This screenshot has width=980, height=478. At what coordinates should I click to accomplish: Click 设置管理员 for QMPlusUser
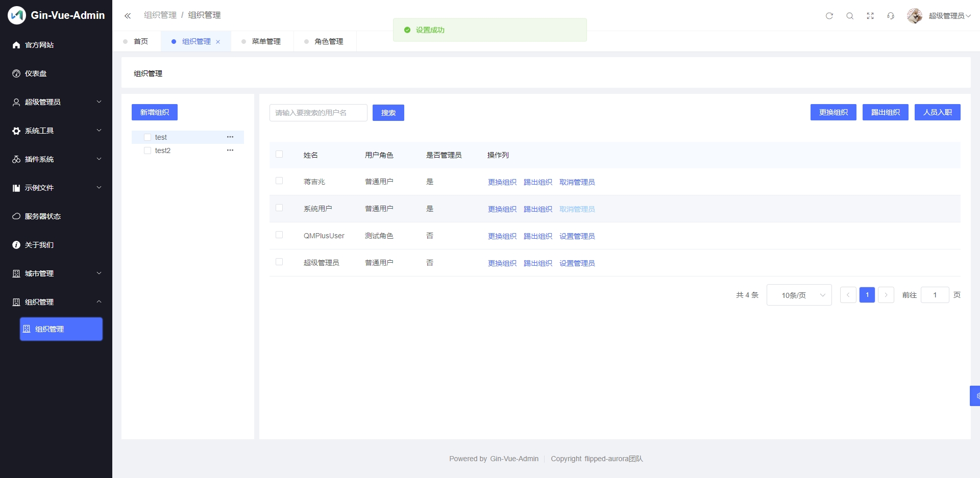coord(577,236)
